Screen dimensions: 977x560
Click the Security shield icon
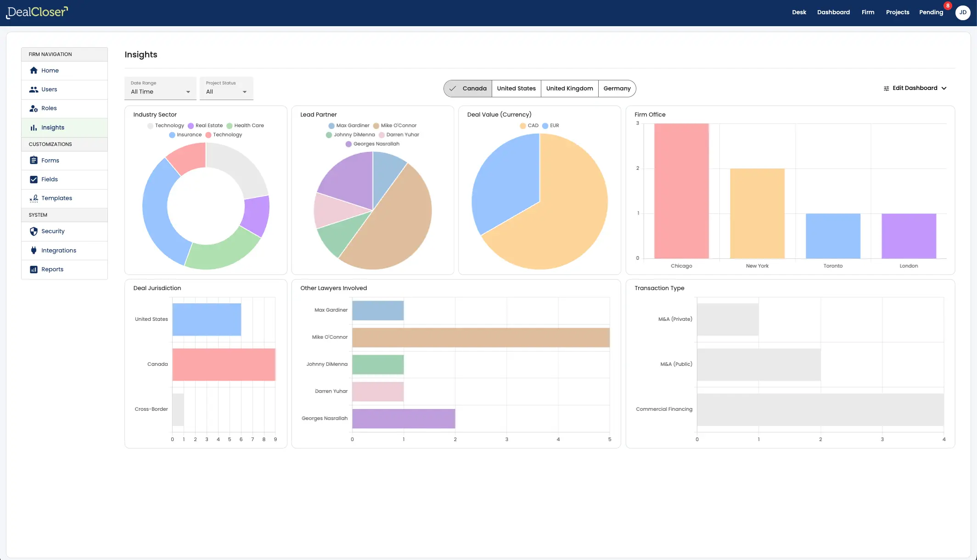pyautogui.click(x=34, y=231)
